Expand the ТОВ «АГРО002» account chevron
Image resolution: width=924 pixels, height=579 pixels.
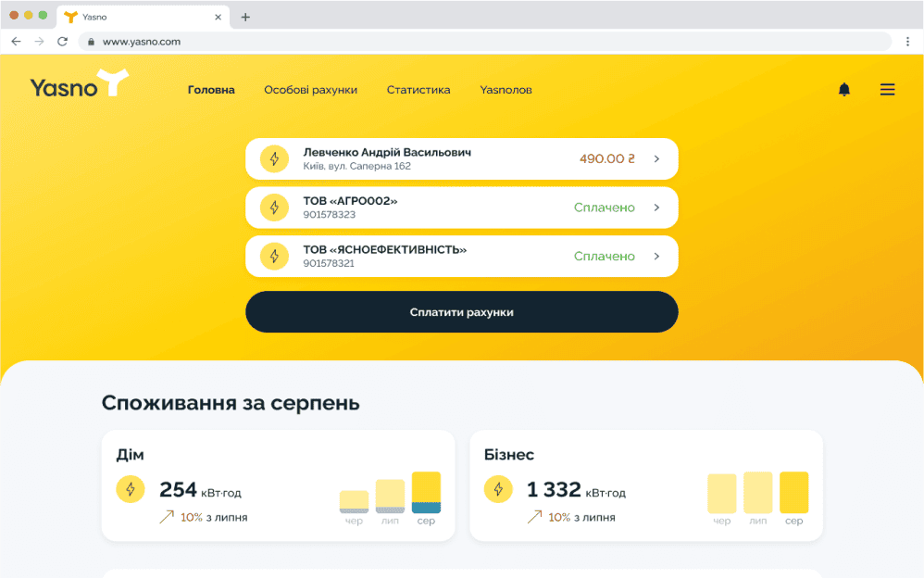[656, 208]
